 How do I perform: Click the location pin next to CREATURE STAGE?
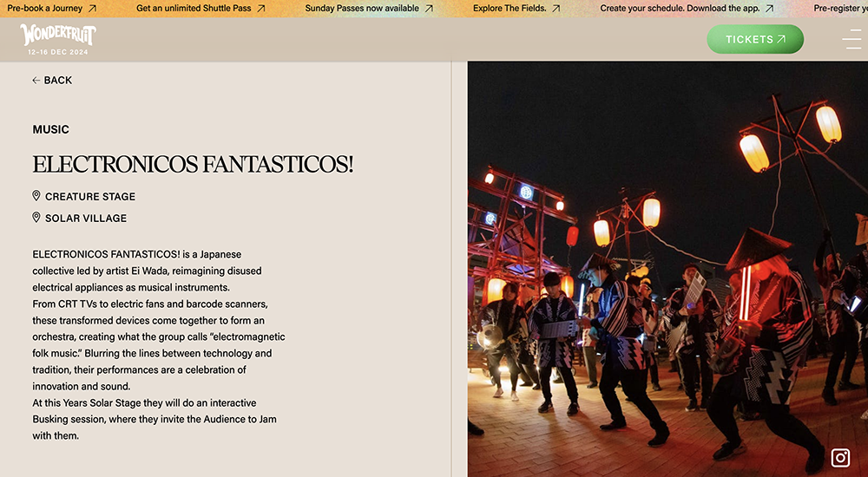[x=36, y=196]
